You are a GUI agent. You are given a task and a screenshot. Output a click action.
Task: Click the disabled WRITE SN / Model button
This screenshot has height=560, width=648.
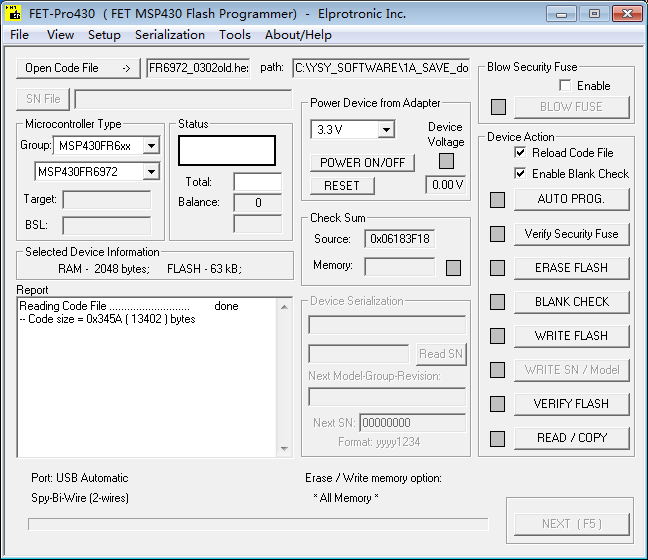pyautogui.click(x=572, y=369)
